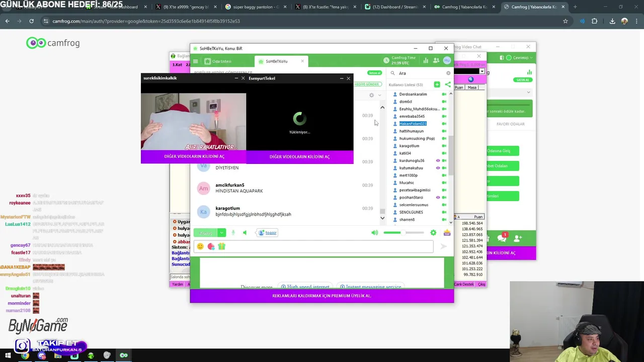Minimize the EsenyurtTekel video window
Image resolution: width=644 pixels, height=362 pixels.
coord(342,78)
